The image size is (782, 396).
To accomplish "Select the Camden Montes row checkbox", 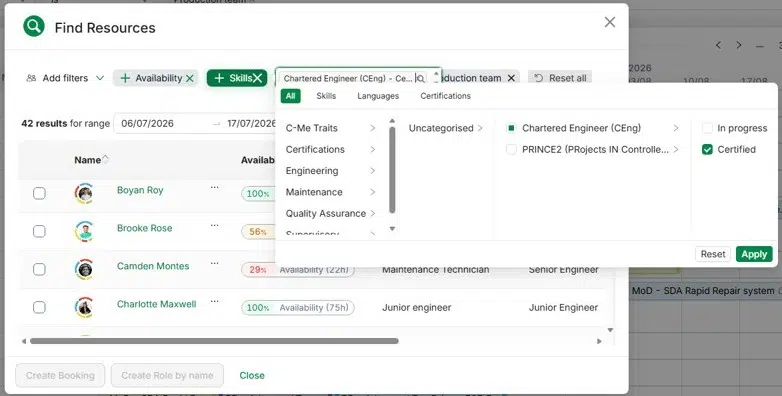I will [x=39, y=269].
